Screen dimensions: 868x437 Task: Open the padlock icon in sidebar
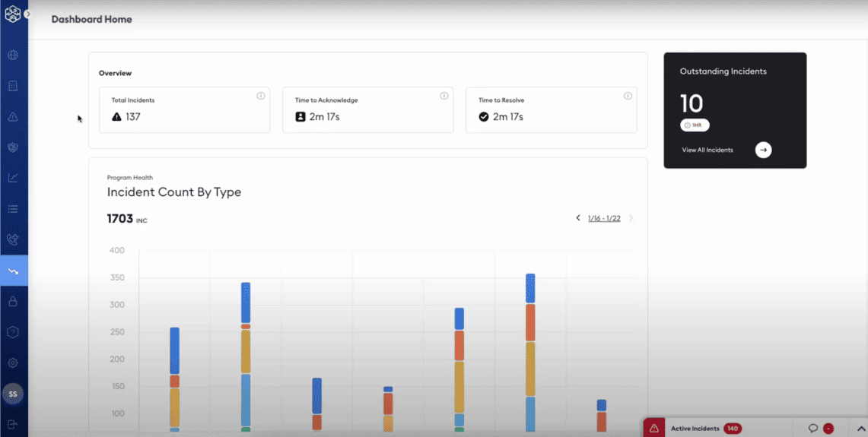pos(13,301)
